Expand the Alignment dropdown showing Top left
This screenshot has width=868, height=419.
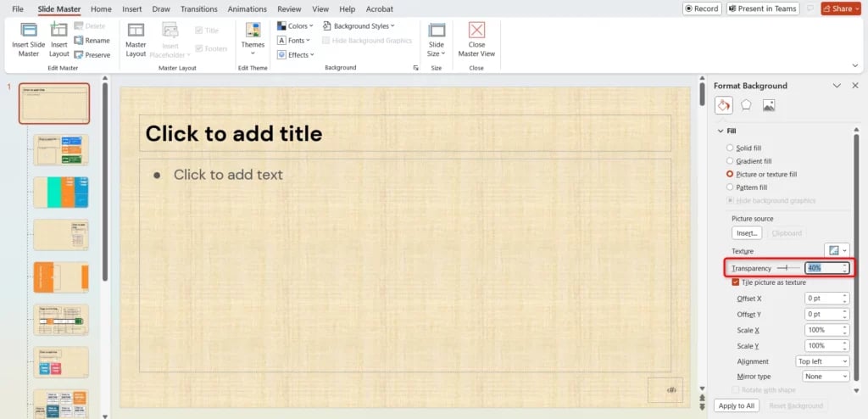pyautogui.click(x=822, y=361)
